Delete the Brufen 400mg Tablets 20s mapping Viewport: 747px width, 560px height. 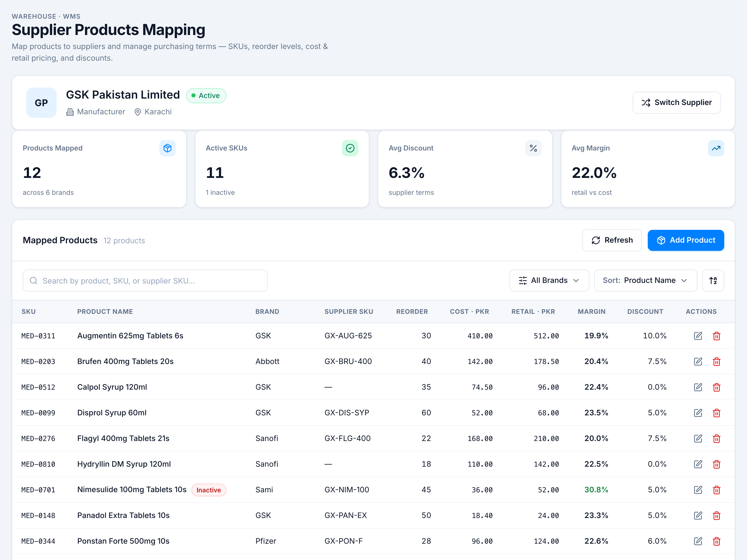pos(716,361)
